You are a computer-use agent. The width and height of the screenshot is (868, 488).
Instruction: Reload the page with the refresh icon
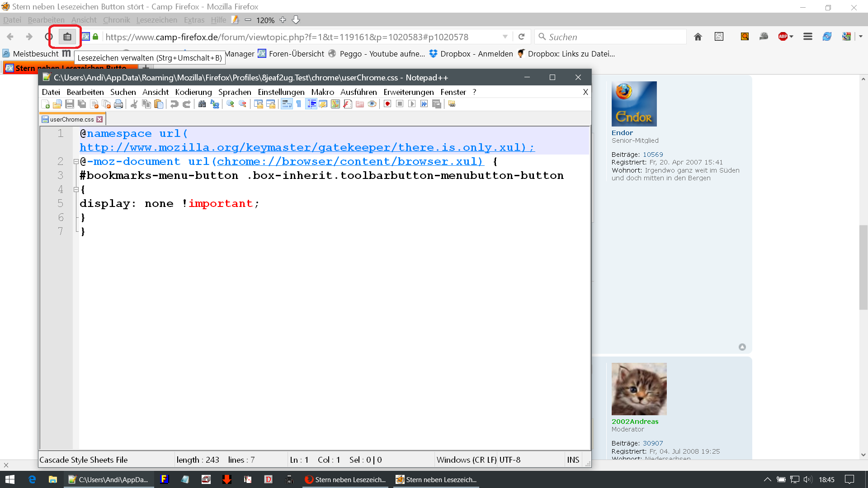coord(521,37)
